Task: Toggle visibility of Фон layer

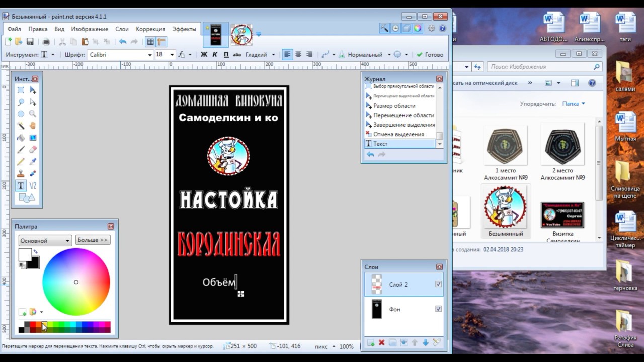Action: [x=438, y=309]
